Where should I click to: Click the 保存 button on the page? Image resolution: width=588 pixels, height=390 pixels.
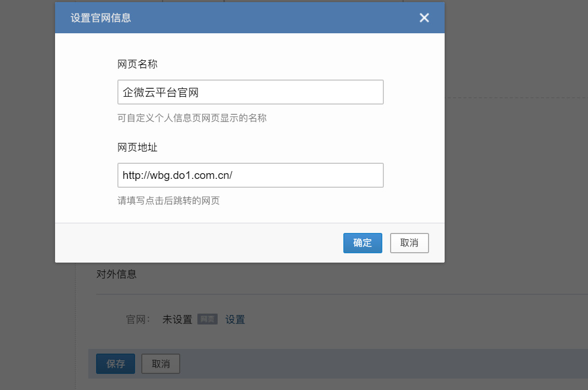click(115, 363)
